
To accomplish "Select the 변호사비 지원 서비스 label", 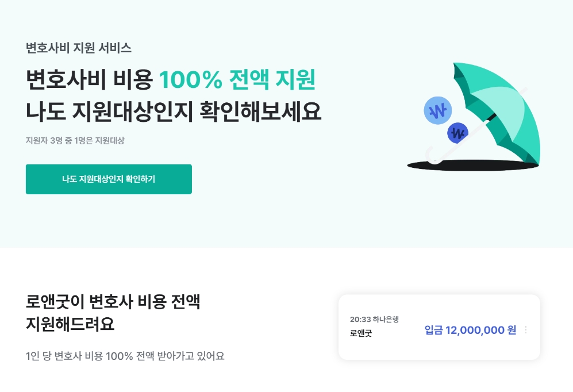I will coord(78,48).
